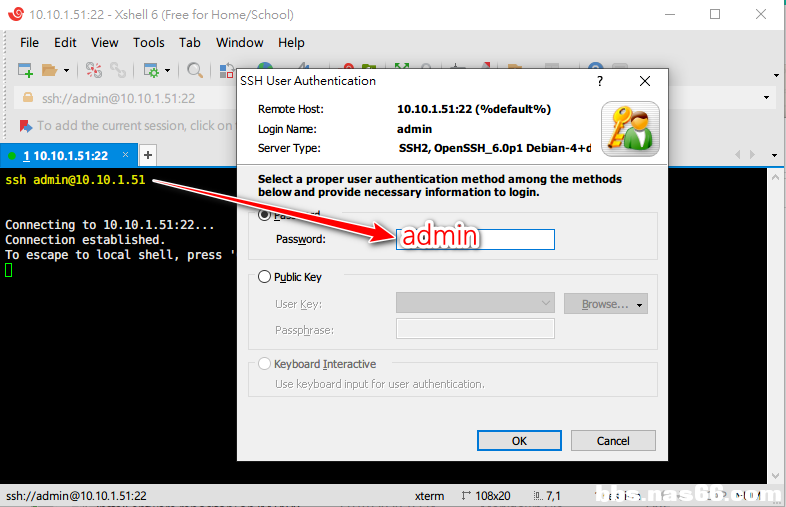This screenshot has height=507, width=786.
Task: Open the Edit menu
Action: tap(65, 43)
